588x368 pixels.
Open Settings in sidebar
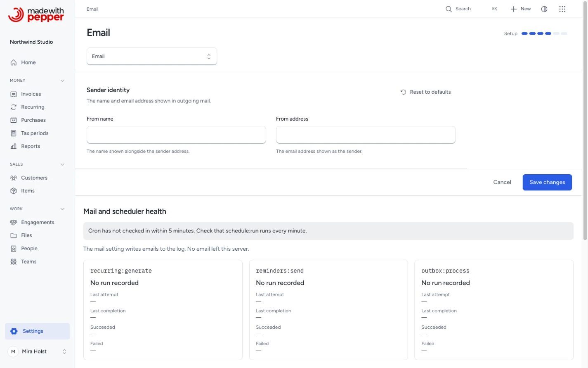point(37,331)
